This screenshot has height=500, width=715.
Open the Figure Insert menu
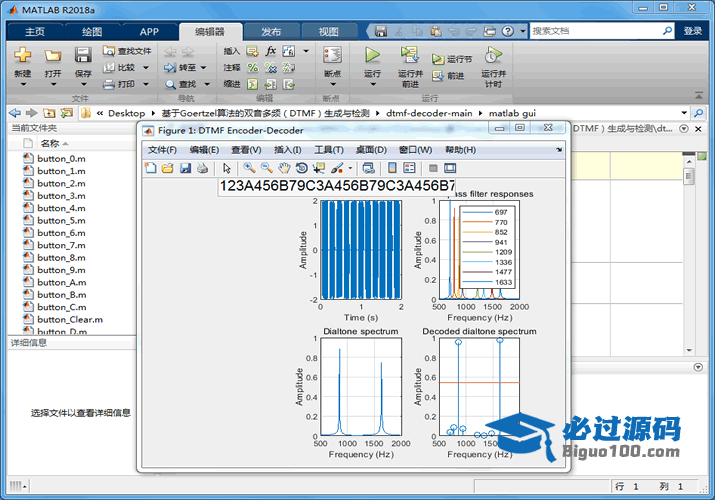287,150
